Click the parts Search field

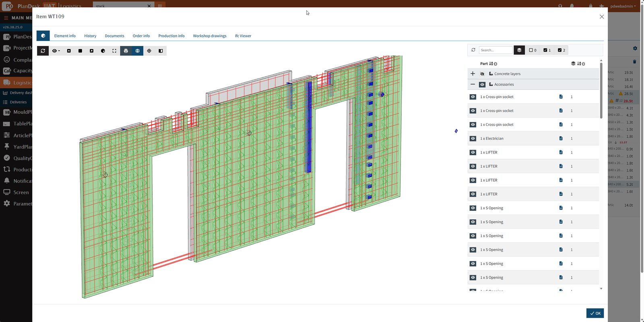point(496,50)
